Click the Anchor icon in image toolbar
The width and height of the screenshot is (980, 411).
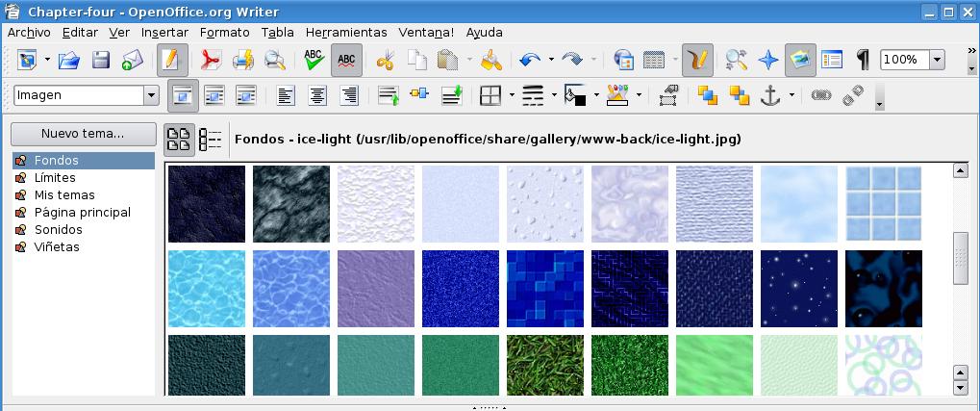coord(769,95)
